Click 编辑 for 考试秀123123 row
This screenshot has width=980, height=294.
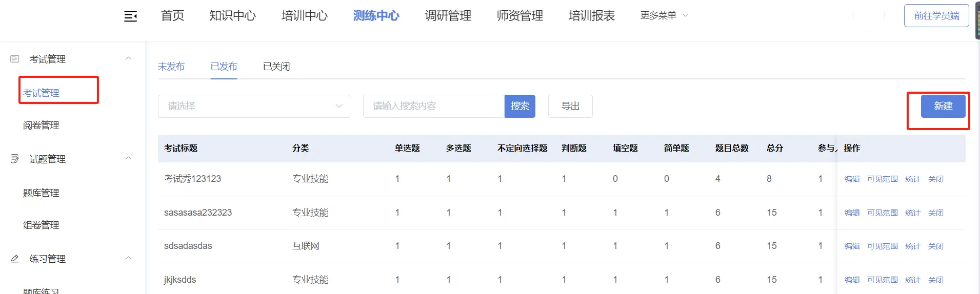852,179
